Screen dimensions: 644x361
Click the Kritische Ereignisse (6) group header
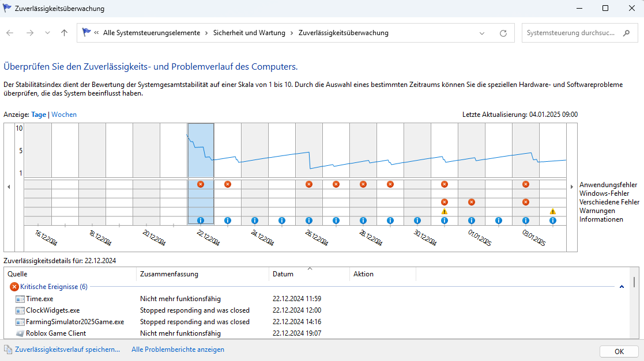tap(54, 287)
